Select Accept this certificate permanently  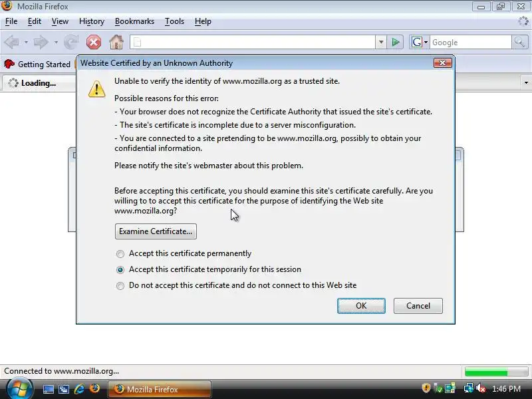[x=184, y=254]
